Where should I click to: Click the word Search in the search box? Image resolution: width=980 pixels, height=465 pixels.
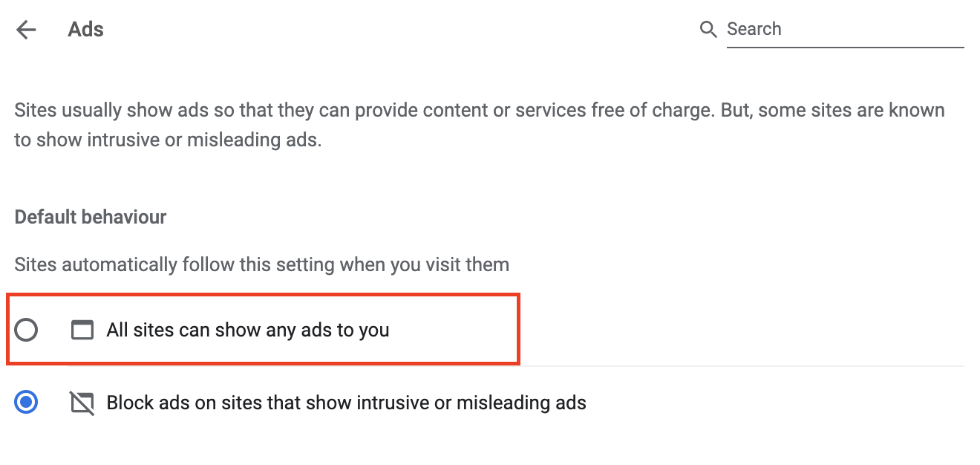coord(754,29)
